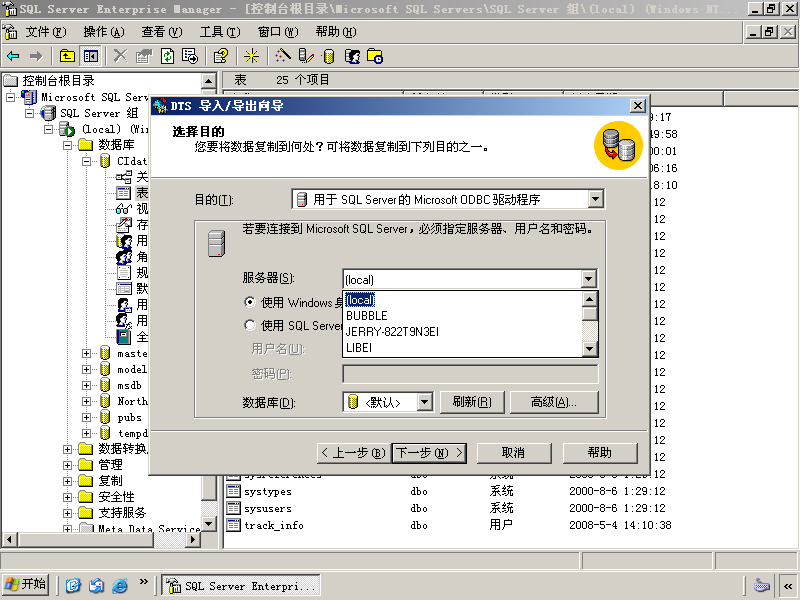
Task: Click the Forward arrow toolbar icon
Action: click(x=36, y=56)
